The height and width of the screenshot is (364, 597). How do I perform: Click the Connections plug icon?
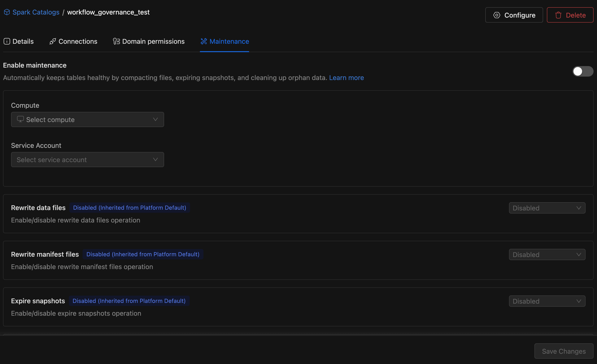53,41
